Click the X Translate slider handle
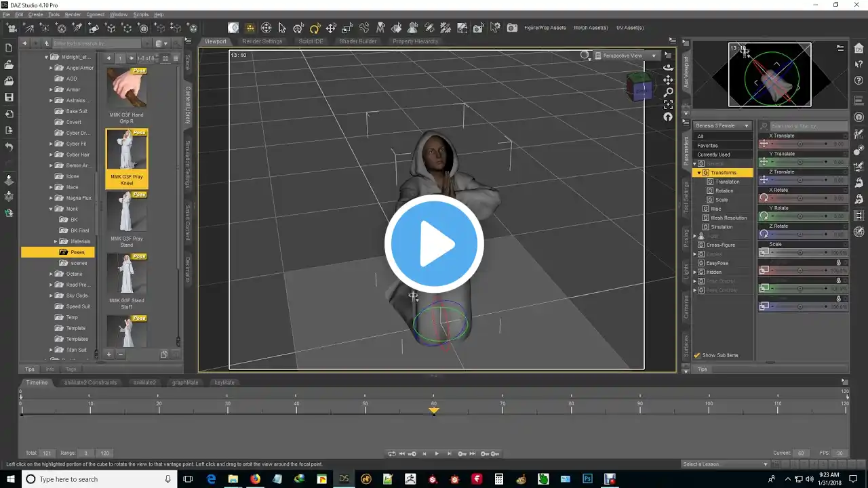Viewport: 868px width, 488px height. pyautogui.click(x=800, y=144)
